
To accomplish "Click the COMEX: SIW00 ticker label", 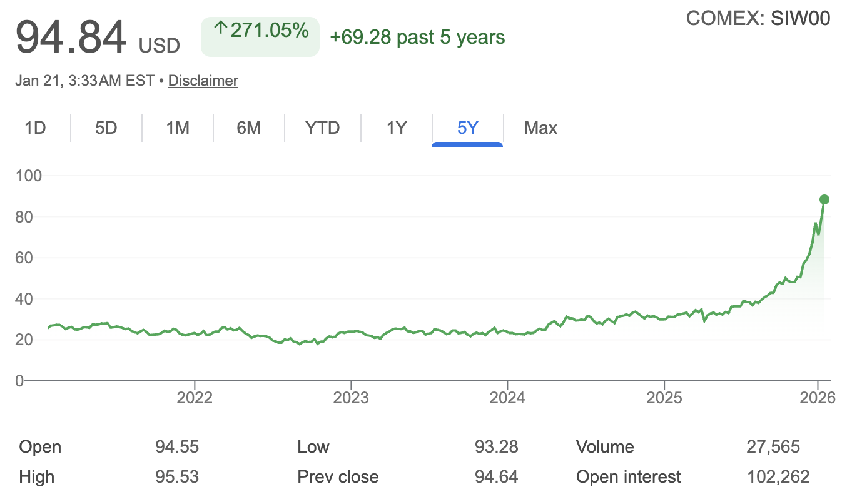I will [x=758, y=19].
